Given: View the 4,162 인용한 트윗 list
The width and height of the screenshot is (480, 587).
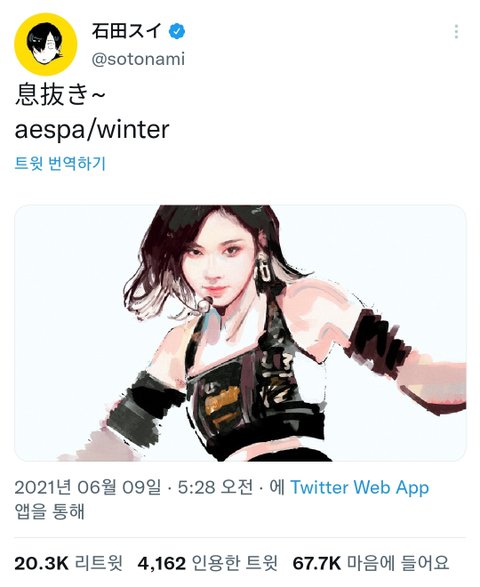Looking at the screenshot, I should (x=208, y=563).
